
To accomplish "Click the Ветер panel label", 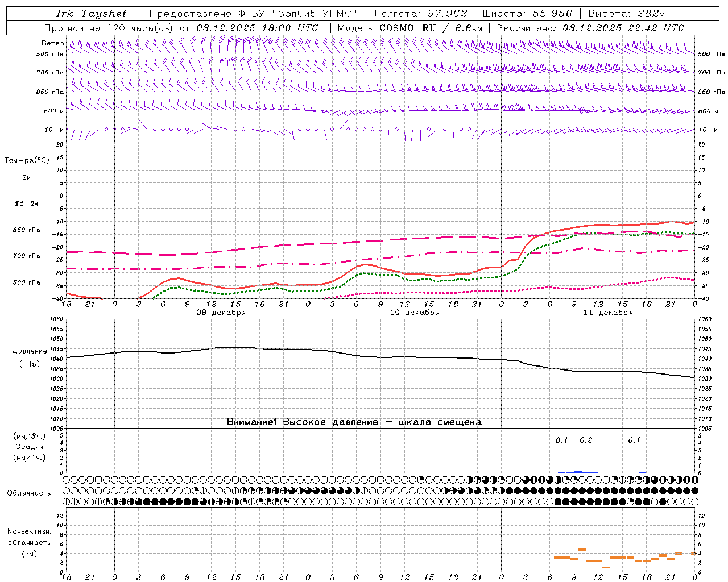I will pos(52,43).
